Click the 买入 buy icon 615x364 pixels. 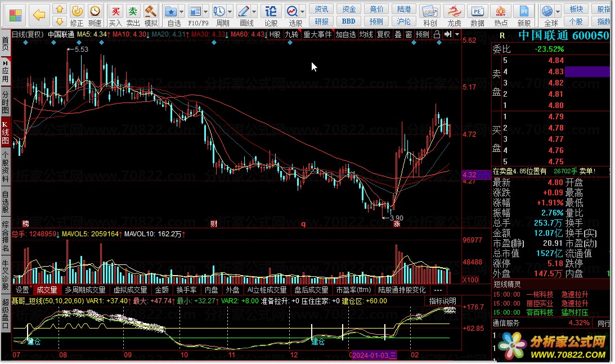[x=115, y=11]
